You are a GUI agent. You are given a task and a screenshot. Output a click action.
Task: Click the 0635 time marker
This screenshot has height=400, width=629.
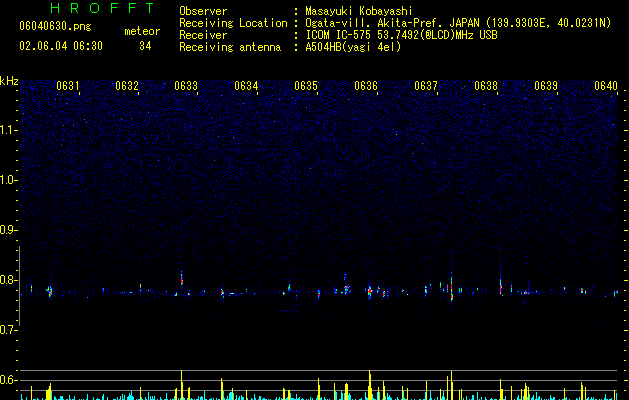click(306, 86)
